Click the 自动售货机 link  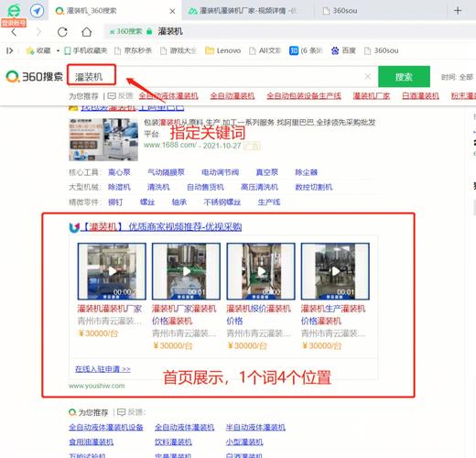point(205,187)
